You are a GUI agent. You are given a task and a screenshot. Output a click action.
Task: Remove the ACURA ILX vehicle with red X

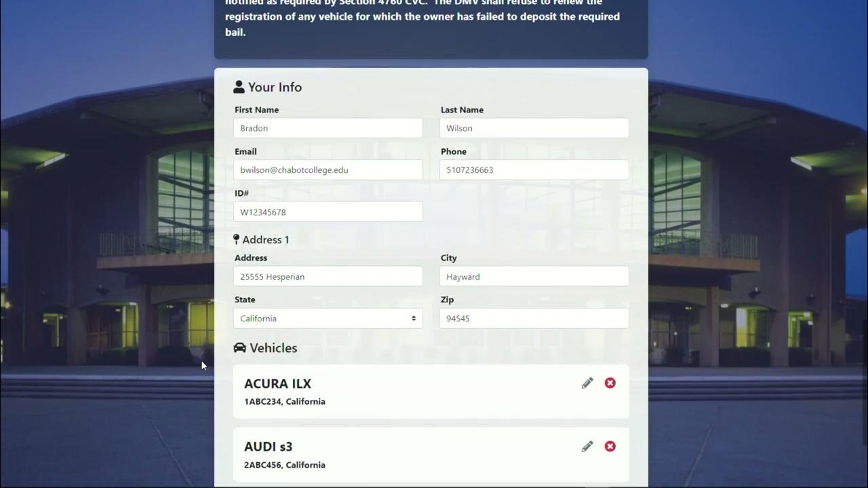click(610, 383)
